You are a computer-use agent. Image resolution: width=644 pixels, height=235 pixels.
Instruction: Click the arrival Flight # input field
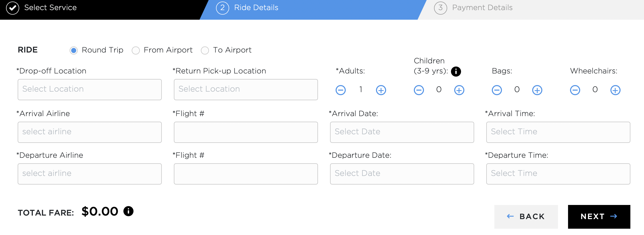pos(246,132)
